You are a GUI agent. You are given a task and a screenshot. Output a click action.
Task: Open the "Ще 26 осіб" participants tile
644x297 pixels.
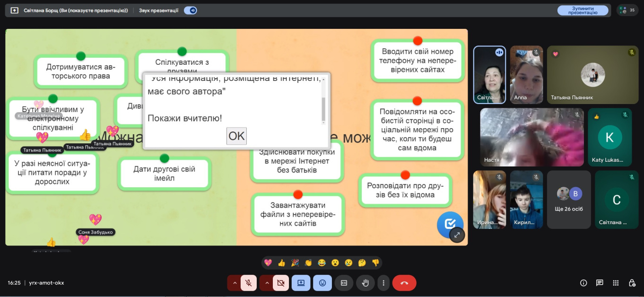click(x=569, y=200)
